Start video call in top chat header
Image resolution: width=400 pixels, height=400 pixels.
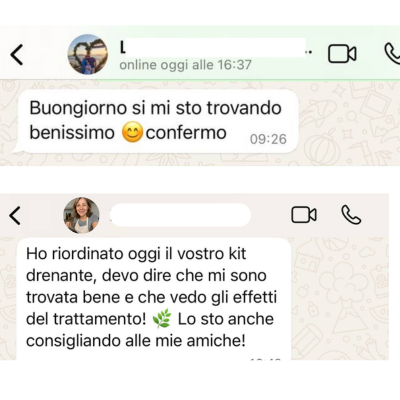coord(342,54)
